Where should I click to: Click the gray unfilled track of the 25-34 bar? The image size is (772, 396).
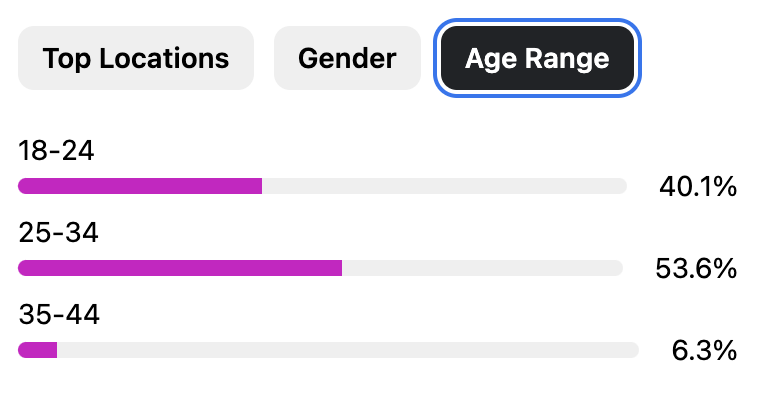coord(482,268)
